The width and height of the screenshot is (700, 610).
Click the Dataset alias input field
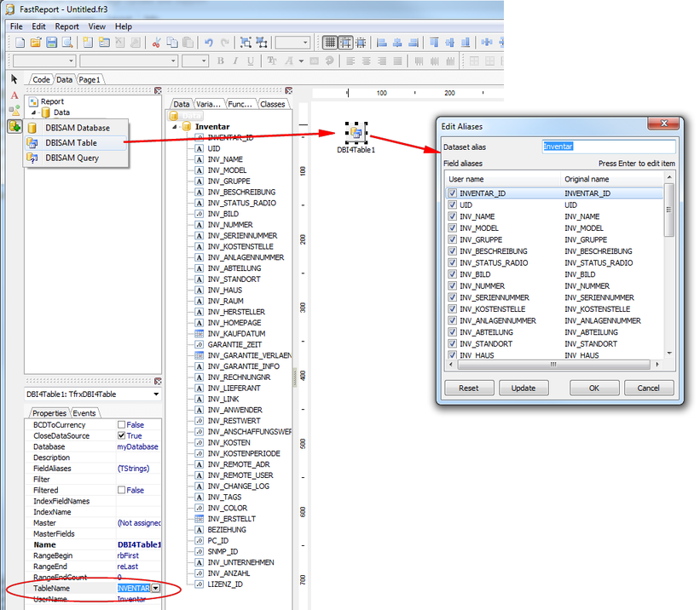pyautogui.click(x=609, y=147)
